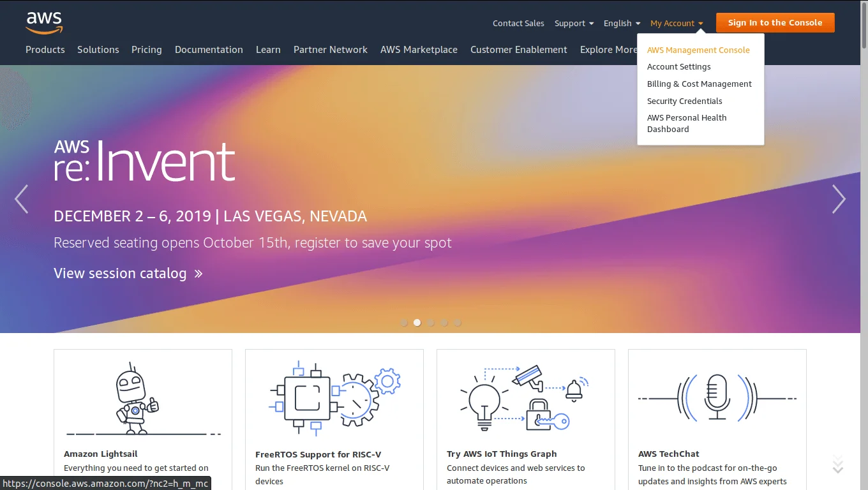Select the third carousel indicator dot

(431, 323)
